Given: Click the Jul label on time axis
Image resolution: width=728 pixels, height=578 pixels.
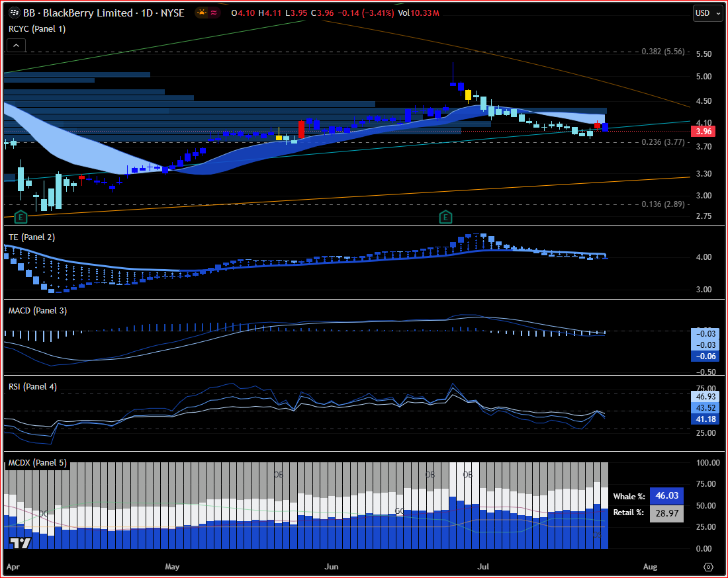Looking at the screenshot, I should [483, 567].
